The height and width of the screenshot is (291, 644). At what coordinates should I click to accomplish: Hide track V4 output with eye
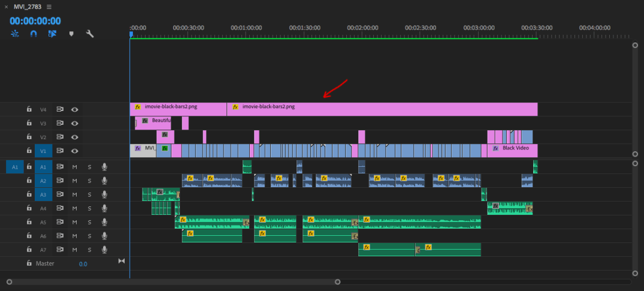click(75, 110)
